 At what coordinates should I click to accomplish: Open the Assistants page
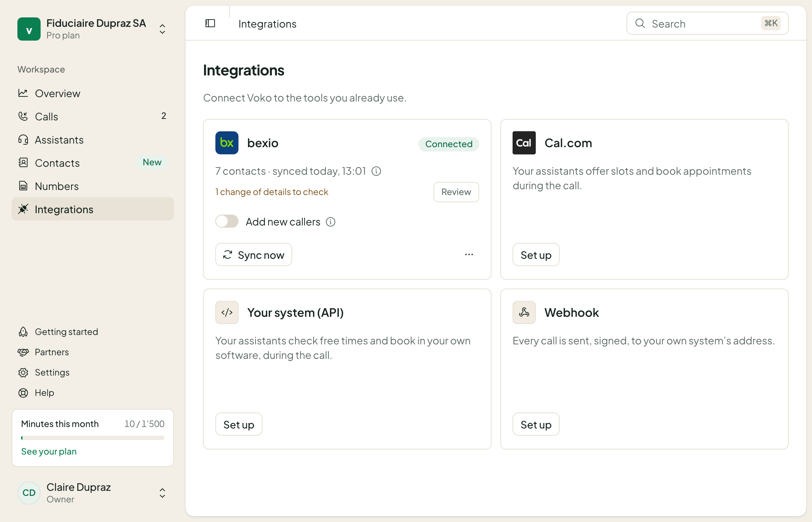point(93,140)
